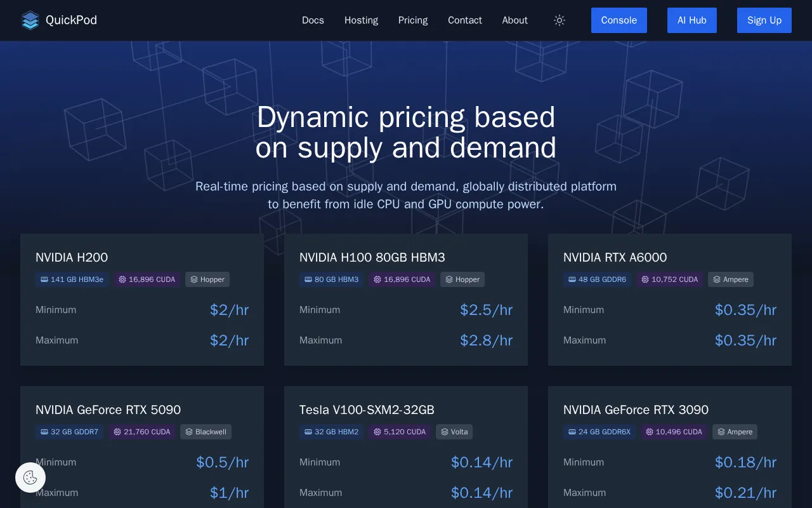Click memory icon in 80 GB HBM3 badge
The width and height of the screenshot is (812, 508).
tap(308, 279)
